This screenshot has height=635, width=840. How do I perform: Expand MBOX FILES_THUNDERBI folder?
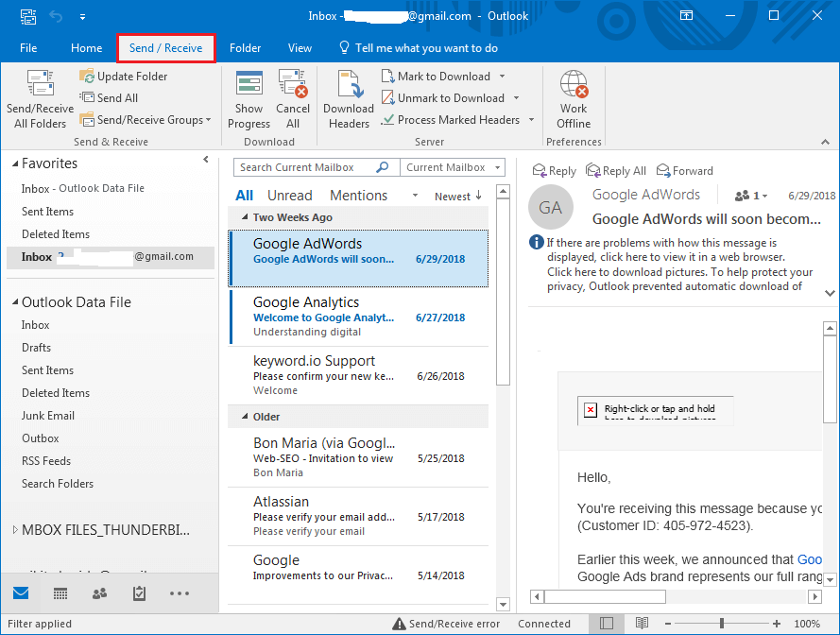point(15,530)
